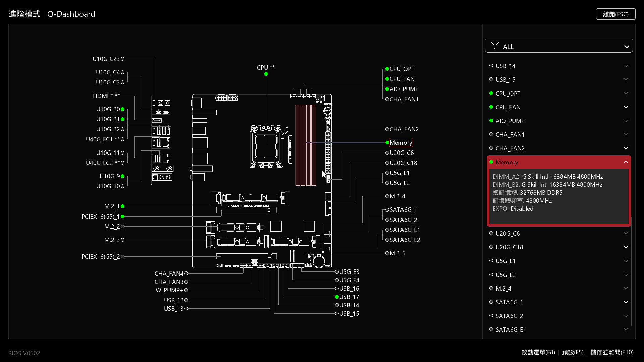The height and width of the screenshot is (362, 644).
Task: Expand the CPU_OPT list entry
Action: pos(626,94)
